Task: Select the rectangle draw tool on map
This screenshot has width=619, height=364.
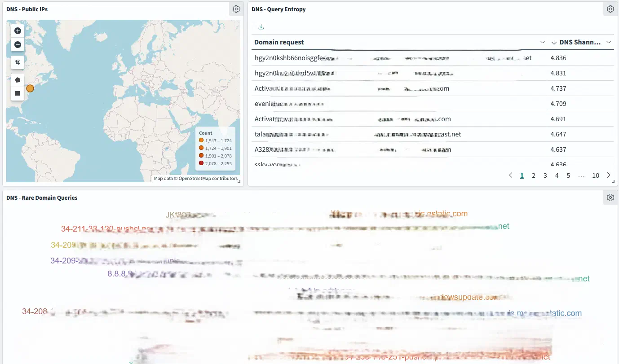Action: [x=18, y=93]
